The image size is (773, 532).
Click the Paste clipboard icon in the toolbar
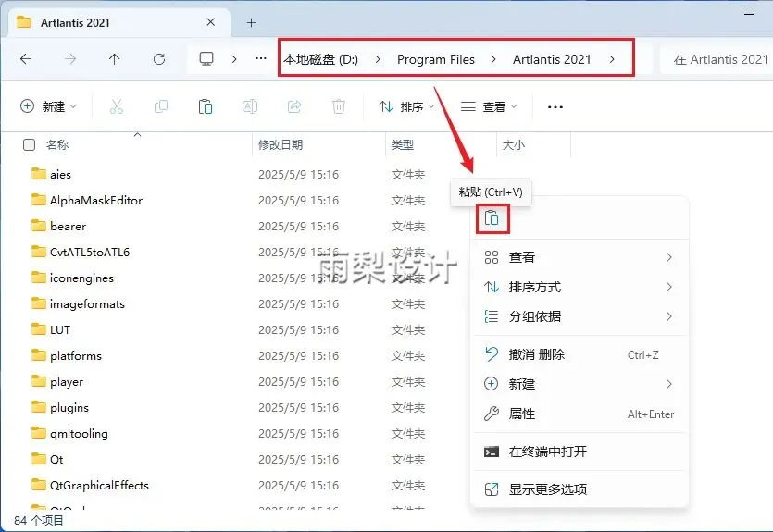coord(206,106)
